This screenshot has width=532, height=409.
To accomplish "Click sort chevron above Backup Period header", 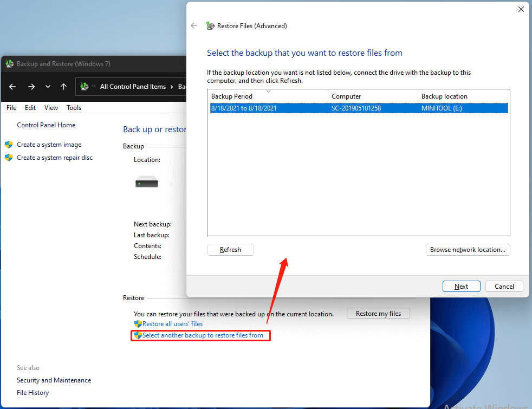I will tap(268, 91).
